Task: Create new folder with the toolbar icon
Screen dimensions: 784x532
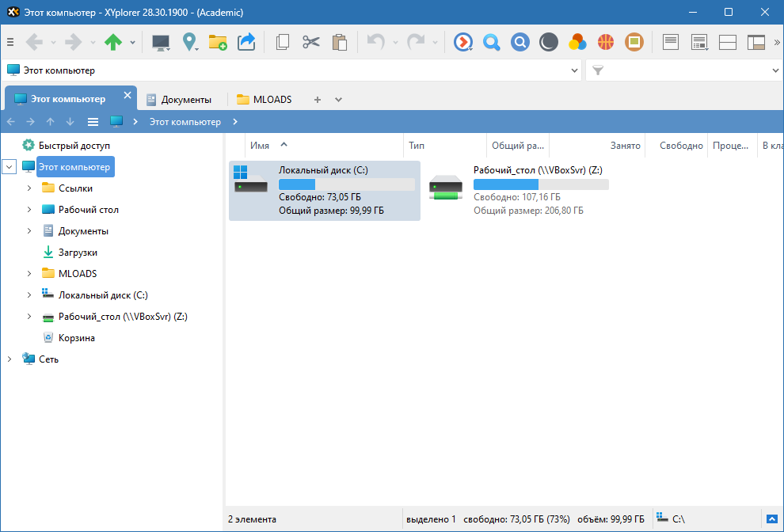Action: (218, 43)
